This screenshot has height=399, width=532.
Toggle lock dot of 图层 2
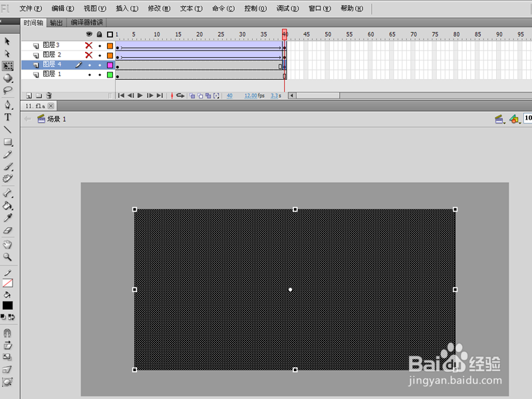click(100, 55)
